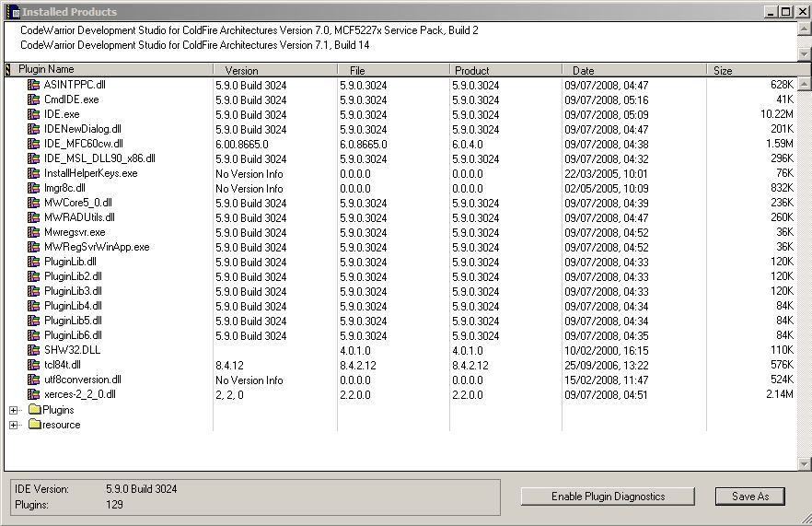Click the utf8conversion.dll file icon

[34, 380]
